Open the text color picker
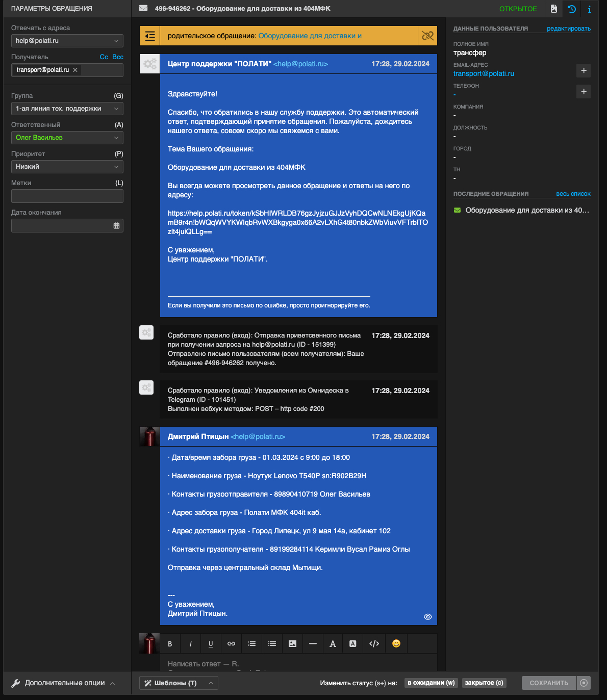Image resolution: width=607 pixels, height=700 pixels. (333, 644)
